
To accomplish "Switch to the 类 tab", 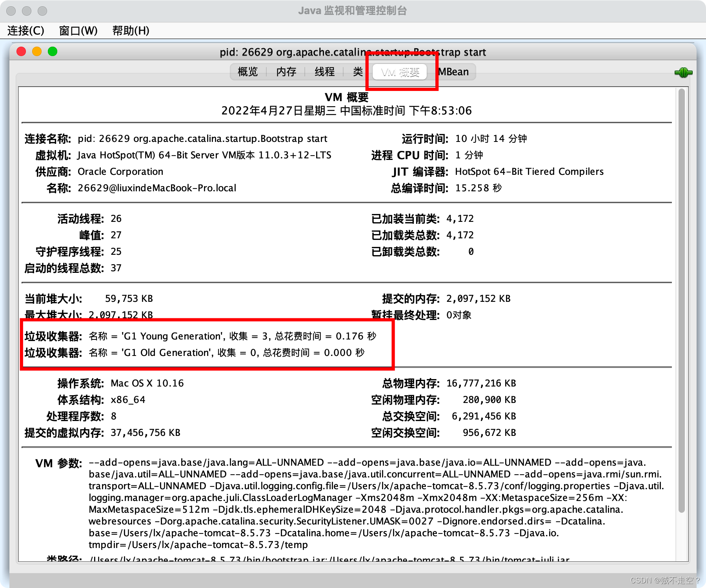I will pos(358,72).
